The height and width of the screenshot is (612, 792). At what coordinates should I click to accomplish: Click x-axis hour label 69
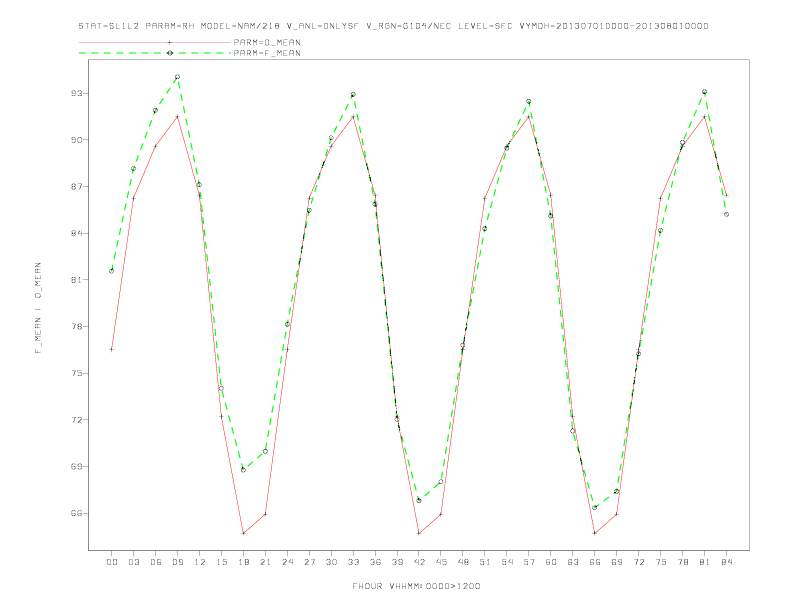(617, 562)
